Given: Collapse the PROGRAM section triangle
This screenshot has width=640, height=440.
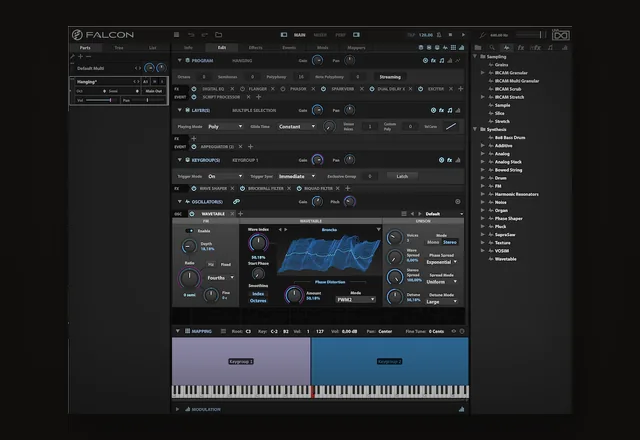Looking at the screenshot, I should click(x=179, y=60).
